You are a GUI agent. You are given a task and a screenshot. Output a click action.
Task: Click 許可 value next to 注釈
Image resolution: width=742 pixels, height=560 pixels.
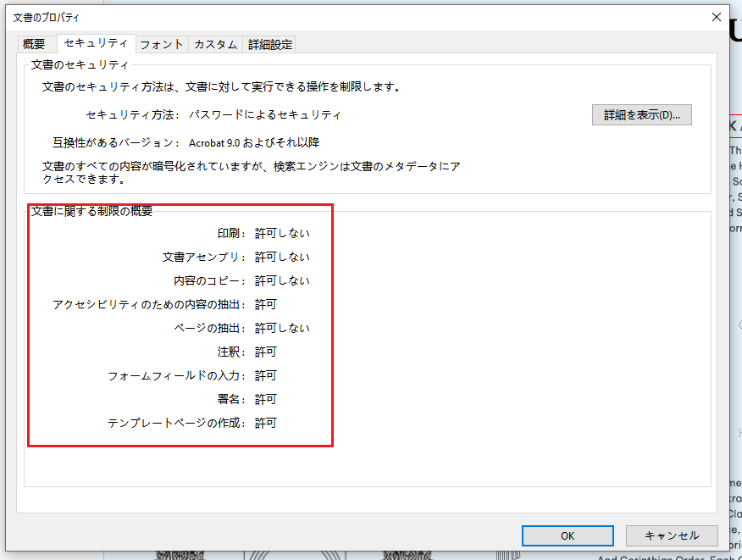tap(265, 352)
